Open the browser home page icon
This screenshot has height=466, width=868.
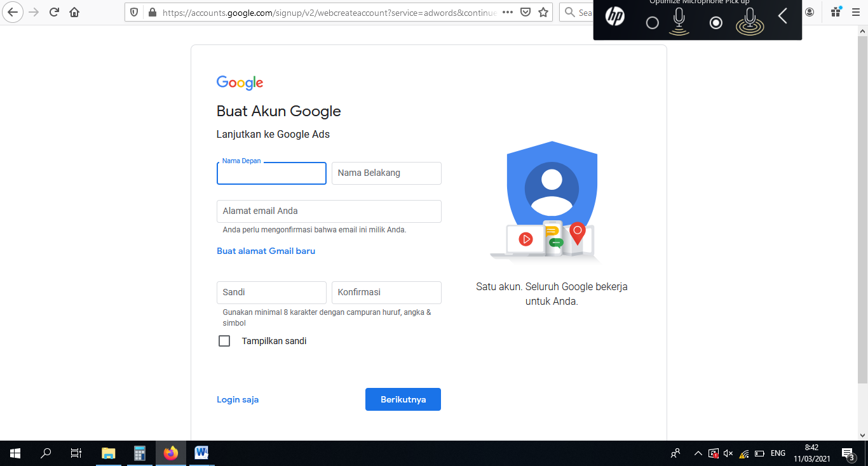(74, 12)
